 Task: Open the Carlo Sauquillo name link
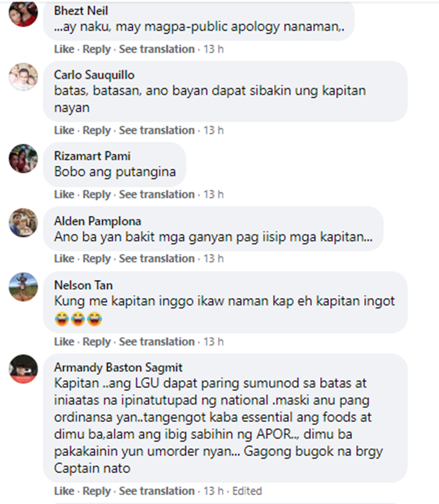click(94, 75)
